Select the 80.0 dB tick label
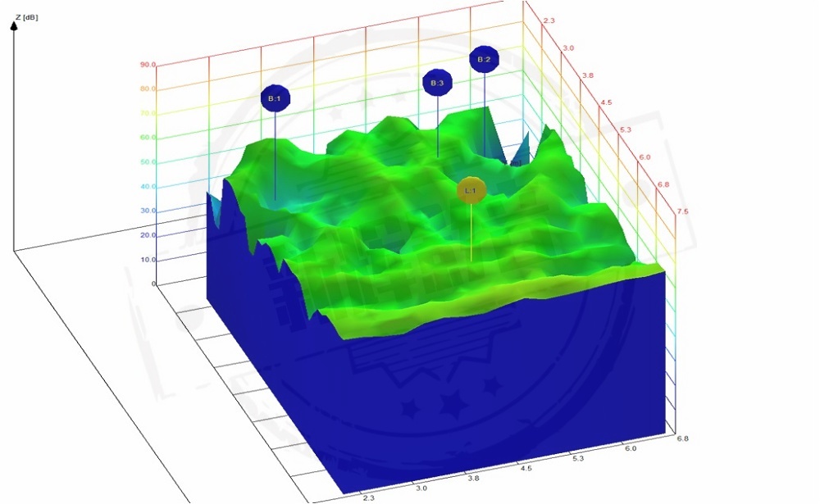This screenshot has width=820, height=504. 148,89
